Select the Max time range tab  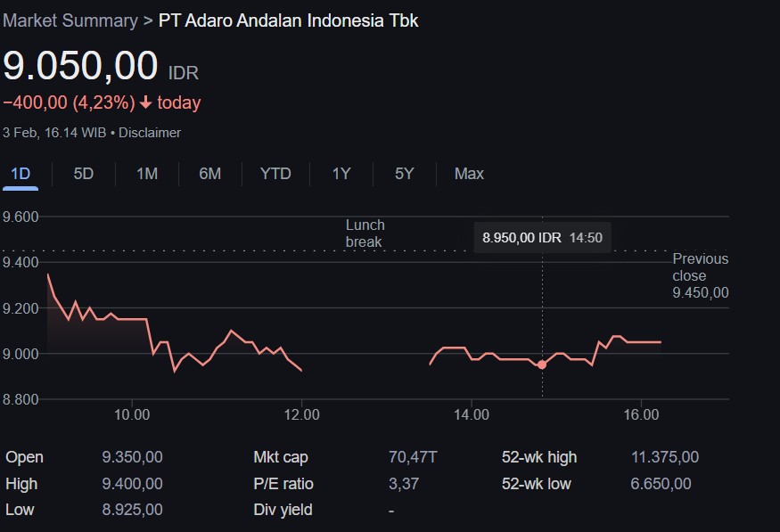point(469,174)
